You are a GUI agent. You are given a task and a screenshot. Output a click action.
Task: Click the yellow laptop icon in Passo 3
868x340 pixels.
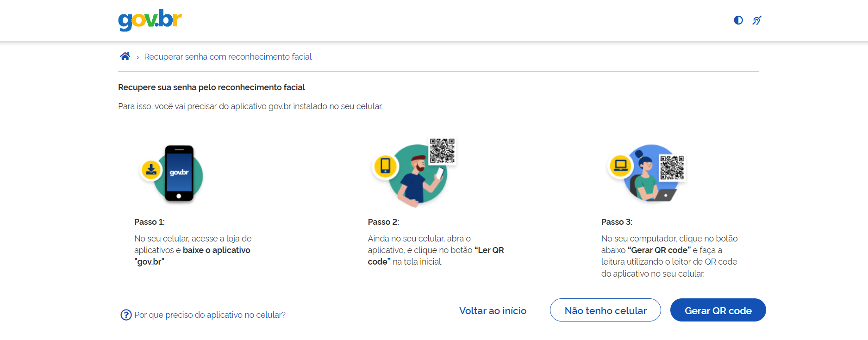point(620,165)
